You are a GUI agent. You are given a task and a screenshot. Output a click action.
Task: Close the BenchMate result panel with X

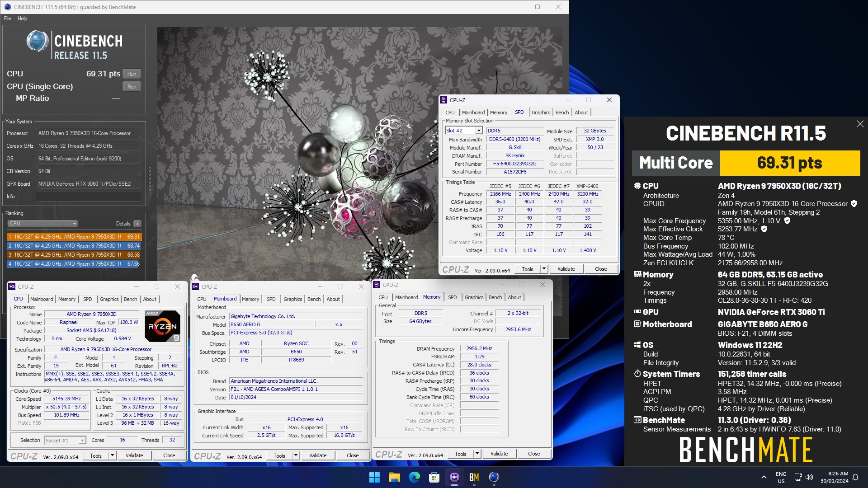point(860,124)
